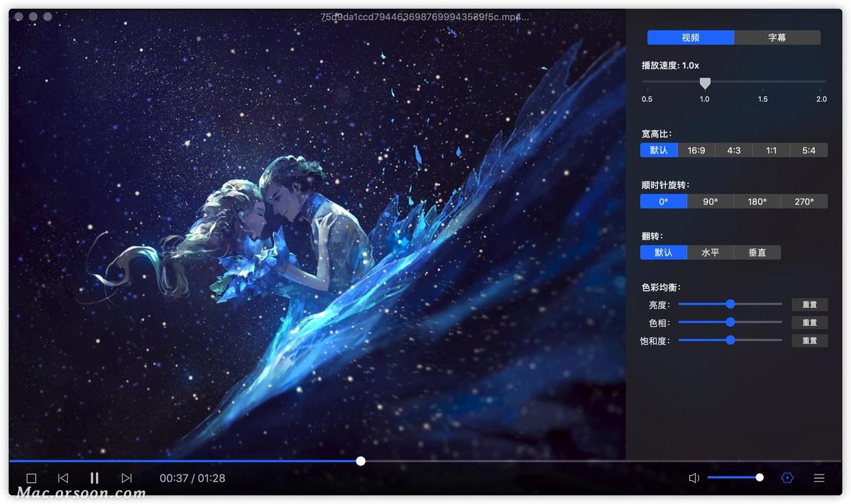Pause the video playback
The height and width of the screenshot is (504, 851).
tap(94, 477)
